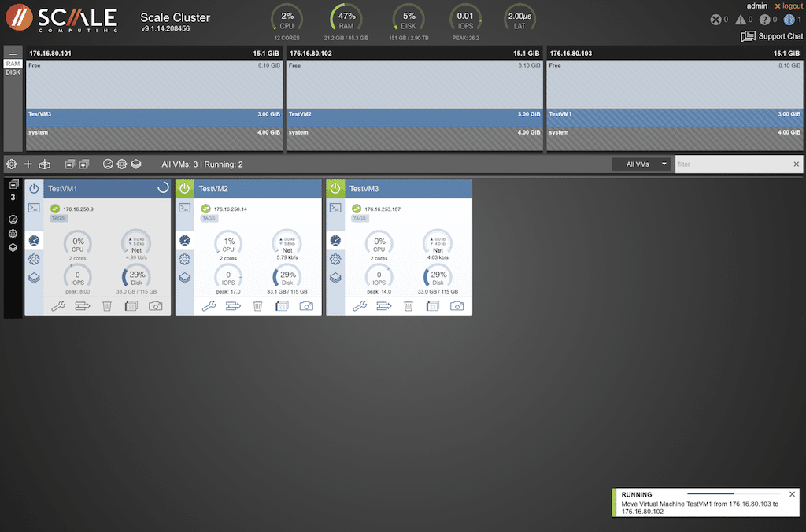Show TestVM1 devices gear tab
The height and width of the screenshot is (532, 806).
coord(34,259)
